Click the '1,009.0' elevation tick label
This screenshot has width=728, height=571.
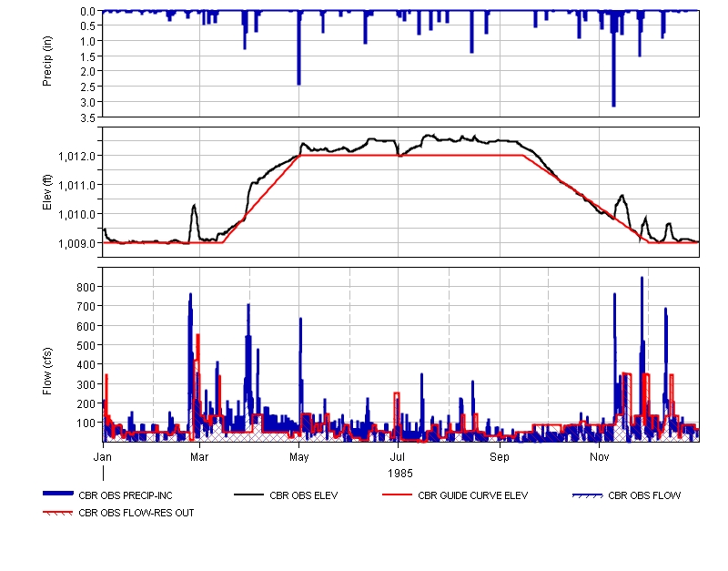[77, 244]
